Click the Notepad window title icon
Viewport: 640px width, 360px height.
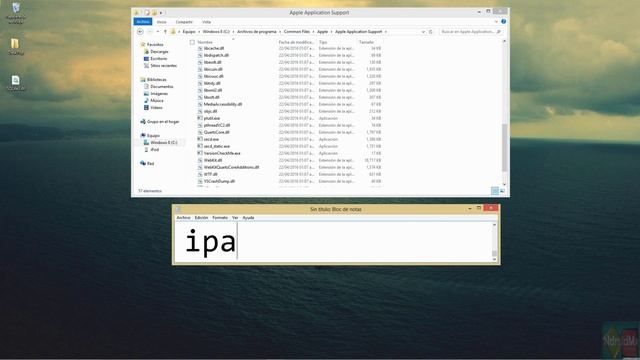[178, 209]
